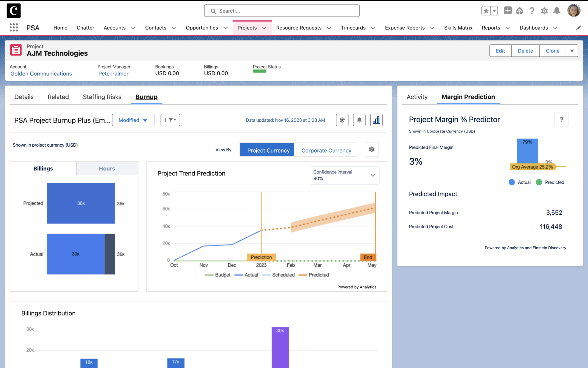This screenshot has width=588, height=368.
Task: Select Corporate Currency view toggle
Action: point(326,150)
